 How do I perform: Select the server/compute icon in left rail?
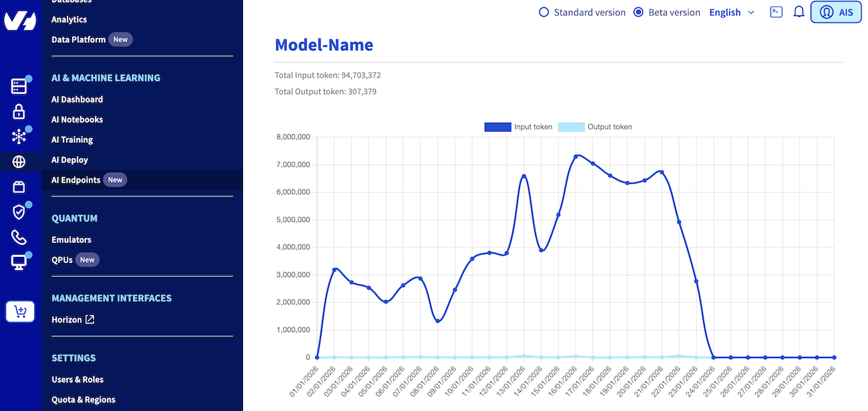[20, 85]
